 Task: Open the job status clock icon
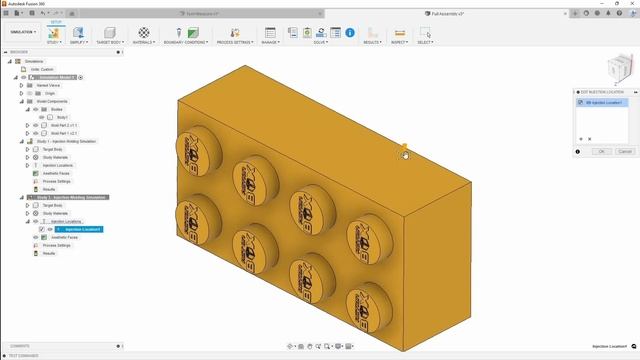pos(597,13)
